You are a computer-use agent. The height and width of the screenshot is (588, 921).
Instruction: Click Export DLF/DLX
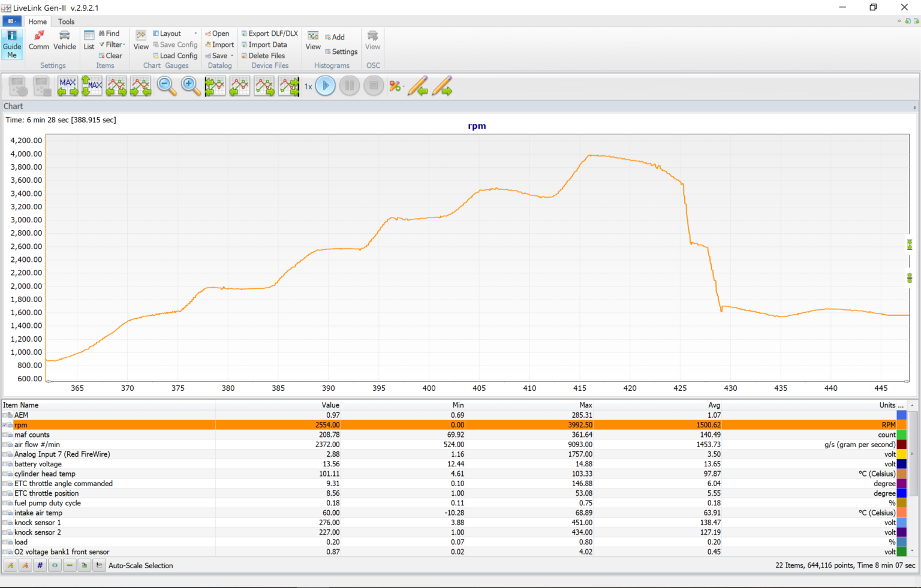(270, 34)
